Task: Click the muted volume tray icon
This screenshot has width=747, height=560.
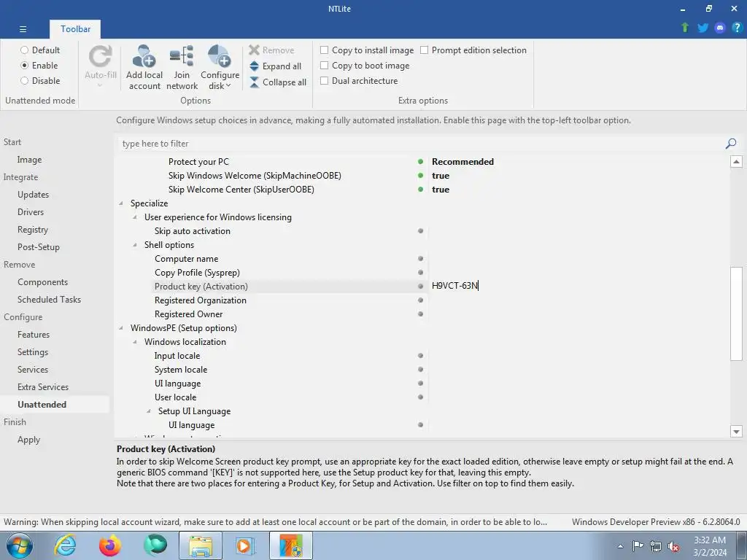Action: [673, 546]
